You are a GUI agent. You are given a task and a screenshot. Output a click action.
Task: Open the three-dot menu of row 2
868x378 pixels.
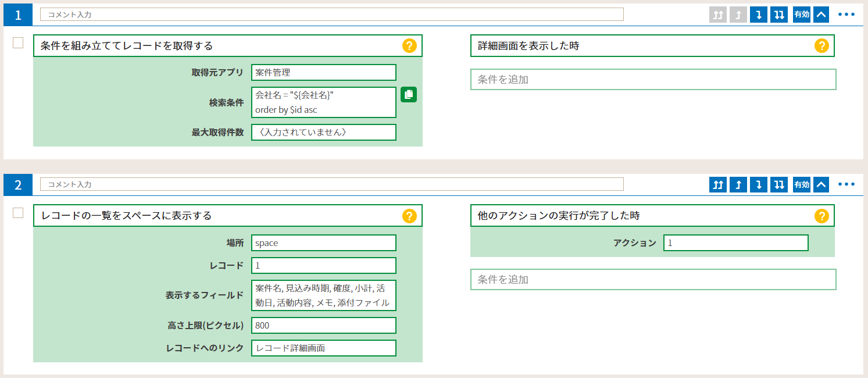(x=846, y=185)
